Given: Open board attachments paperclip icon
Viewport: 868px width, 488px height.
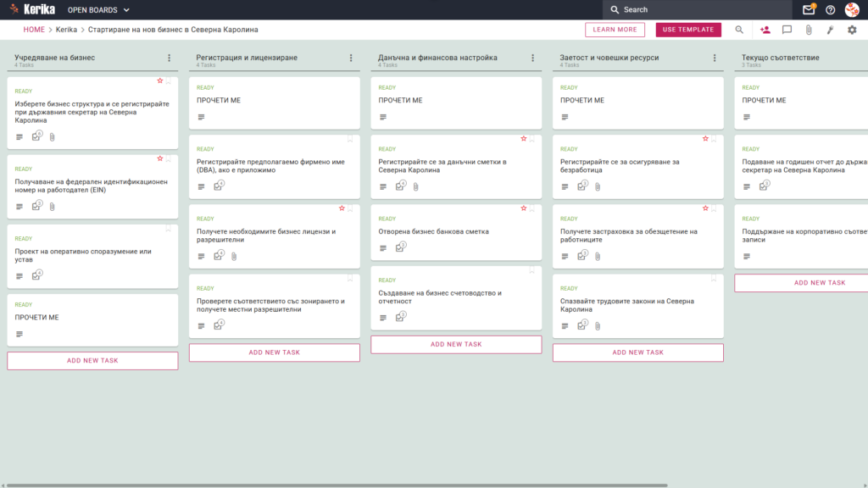Looking at the screenshot, I should 809,30.
